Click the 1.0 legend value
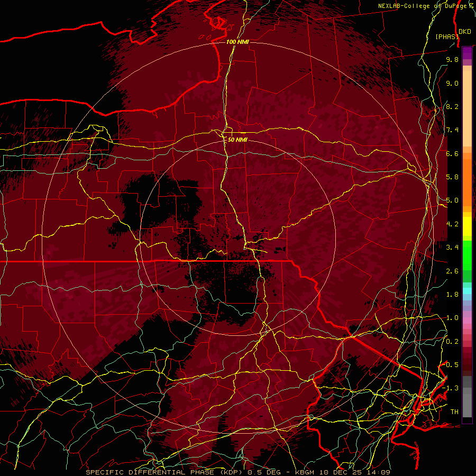Screen dimensions: 476x476 point(452,318)
